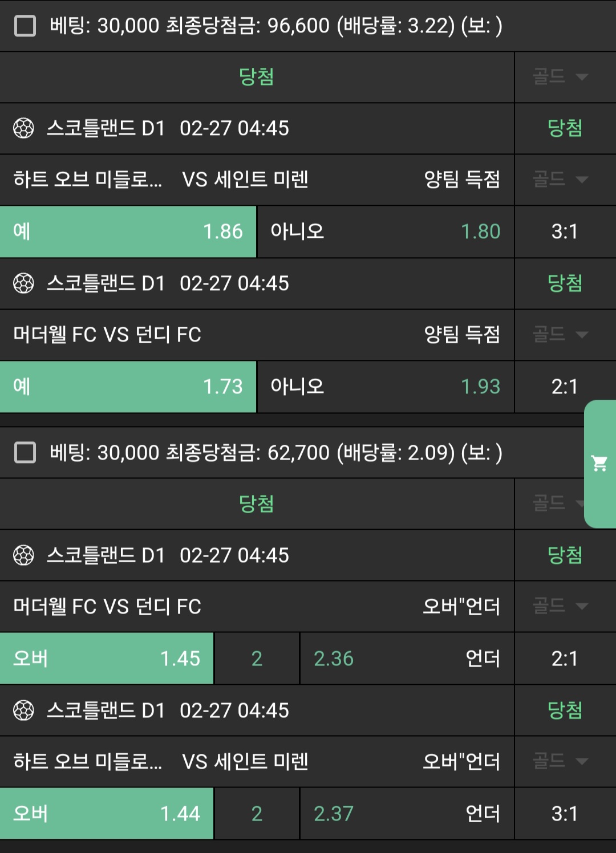
Task: Click soccer ball icon above the 1.86 odds row
Action: [x=23, y=128]
